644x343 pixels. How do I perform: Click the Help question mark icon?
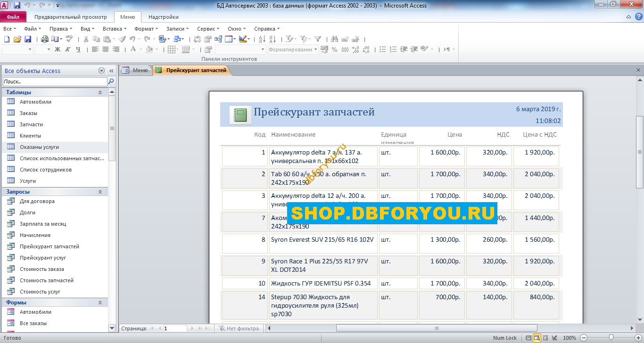click(x=638, y=17)
